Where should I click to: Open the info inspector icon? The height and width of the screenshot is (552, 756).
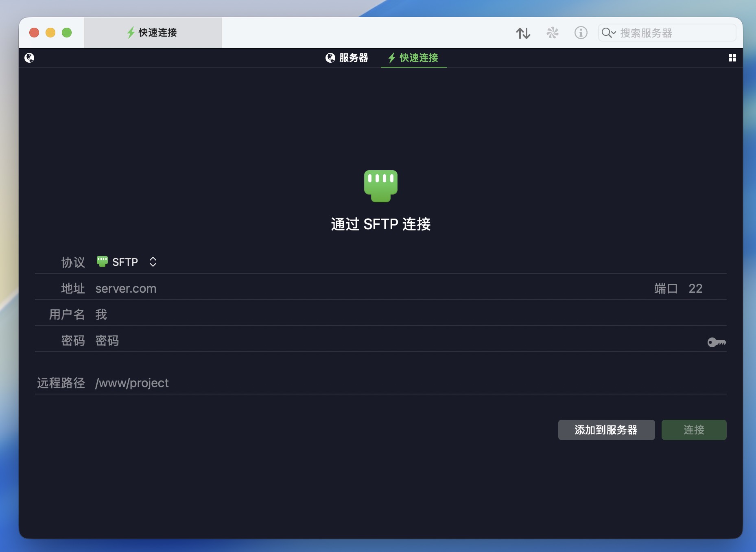[581, 33]
